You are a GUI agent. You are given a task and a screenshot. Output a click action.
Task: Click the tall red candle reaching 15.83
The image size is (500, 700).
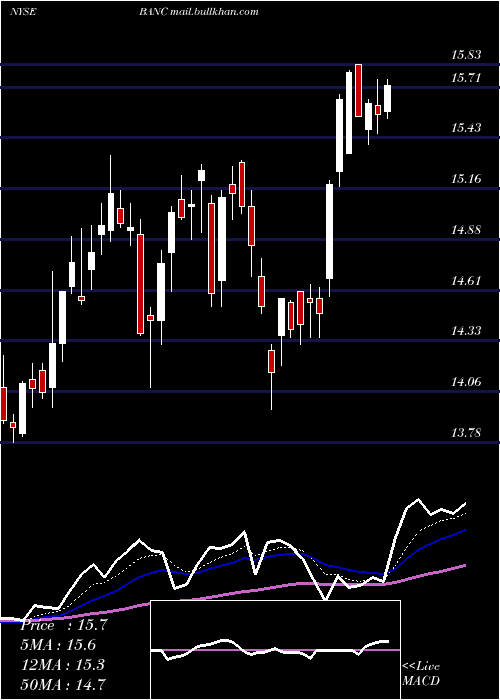pos(358,91)
